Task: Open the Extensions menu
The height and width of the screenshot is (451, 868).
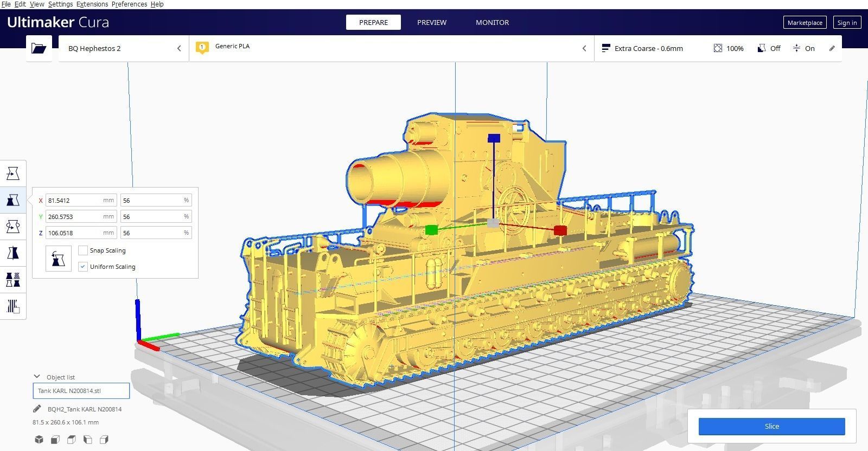Action: pyautogui.click(x=92, y=4)
